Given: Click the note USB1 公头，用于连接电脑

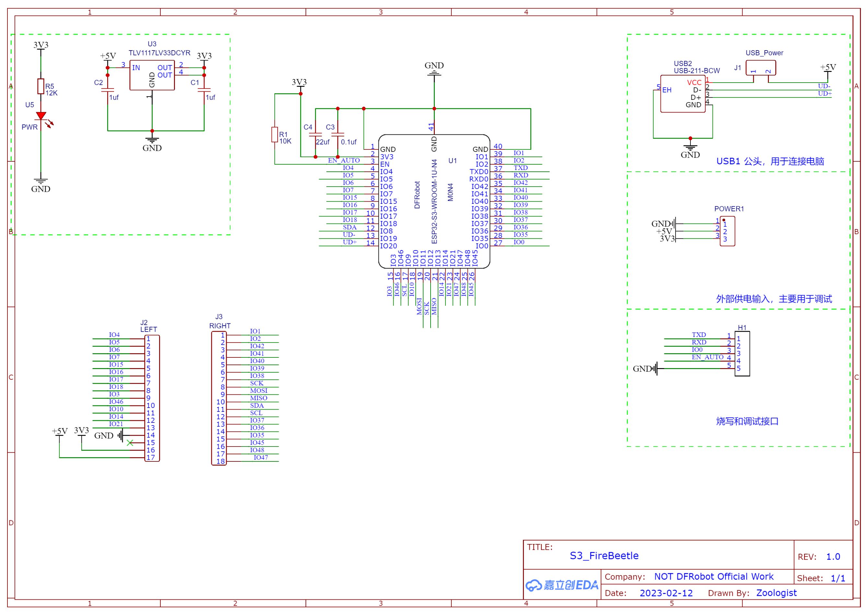Looking at the screenshot, I should pos(770,161).
